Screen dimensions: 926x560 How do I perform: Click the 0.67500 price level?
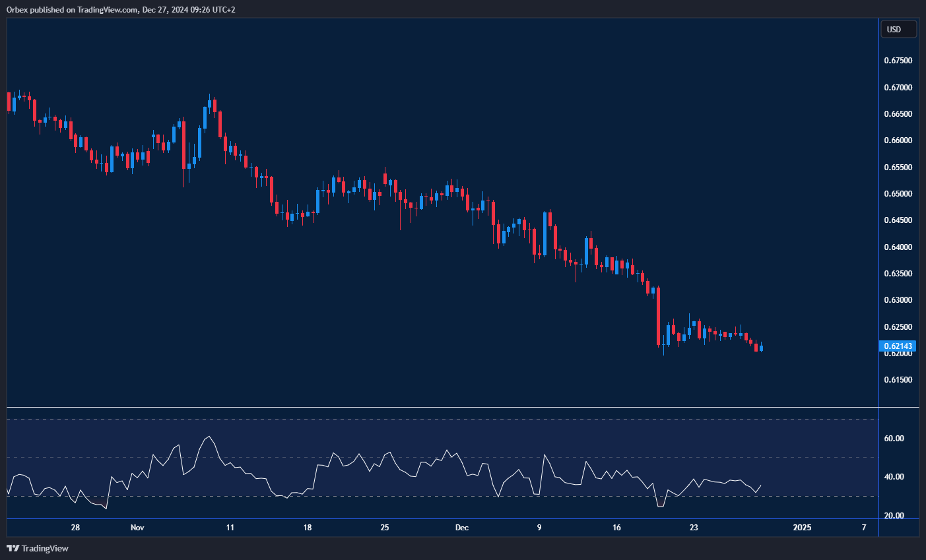point(900,59)
